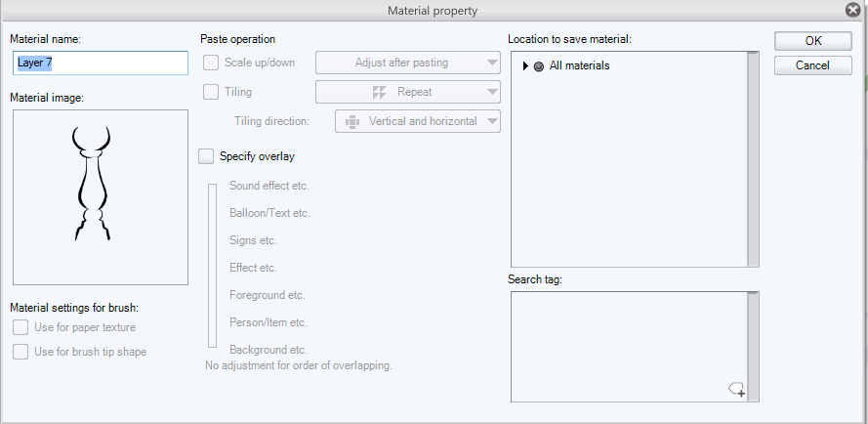This screenshot has width=868, height=424.
Task: Click the Material name text field
Action: pyautogui.click(x=101, y=64)
